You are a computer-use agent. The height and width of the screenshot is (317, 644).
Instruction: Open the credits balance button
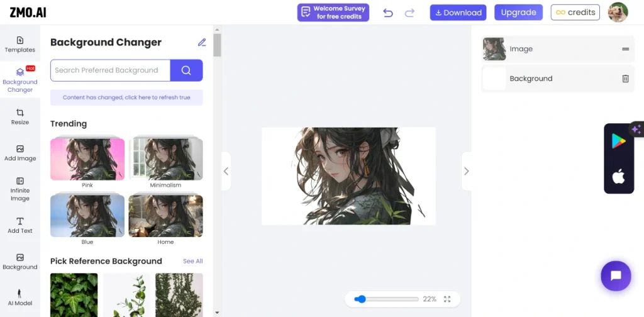click(575, 13)
